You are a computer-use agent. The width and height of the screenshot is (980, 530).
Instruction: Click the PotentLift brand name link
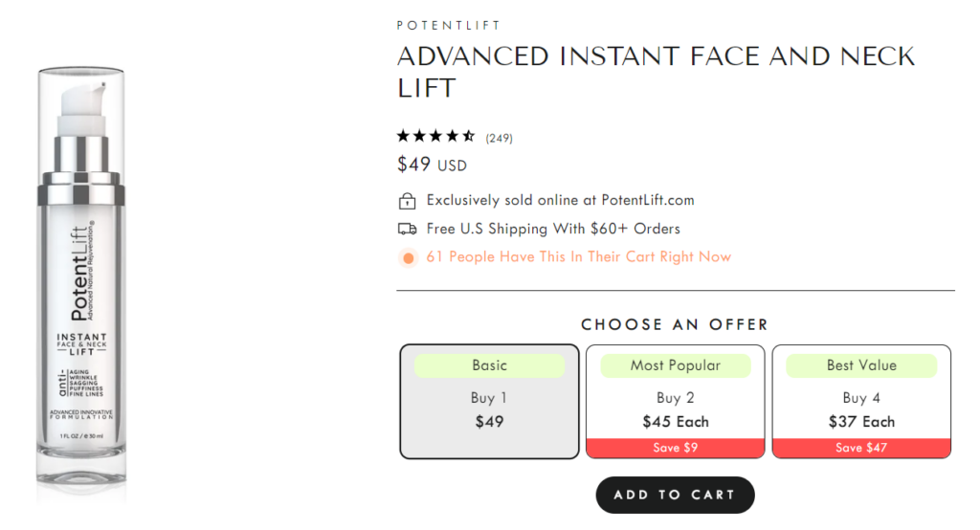pos(449,26)
